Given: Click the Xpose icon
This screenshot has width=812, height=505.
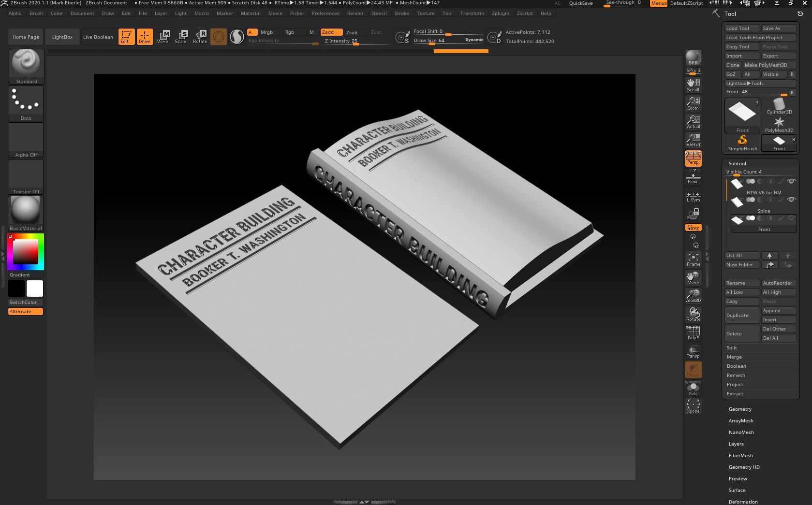Looking at the screenshot, I should (693, 406).
